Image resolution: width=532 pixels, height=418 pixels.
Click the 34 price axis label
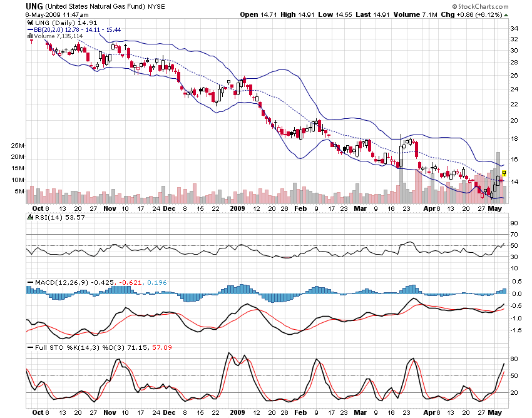click(514, 29)
